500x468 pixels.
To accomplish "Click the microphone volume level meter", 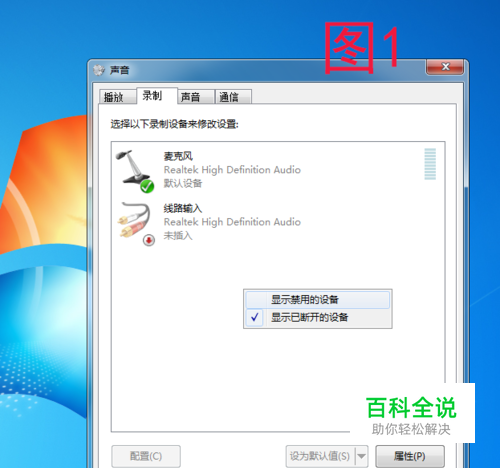I will coord(430,164).
